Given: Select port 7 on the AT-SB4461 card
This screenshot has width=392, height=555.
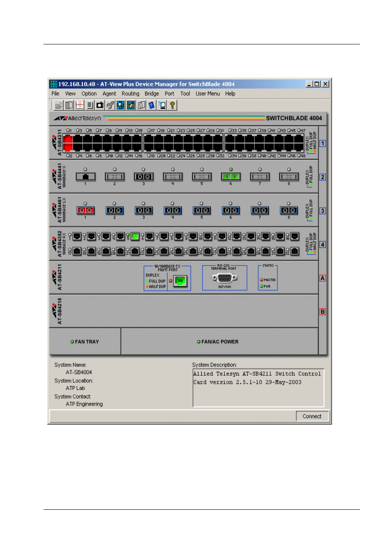Looking at the screenshot, I should pos(260,210).
